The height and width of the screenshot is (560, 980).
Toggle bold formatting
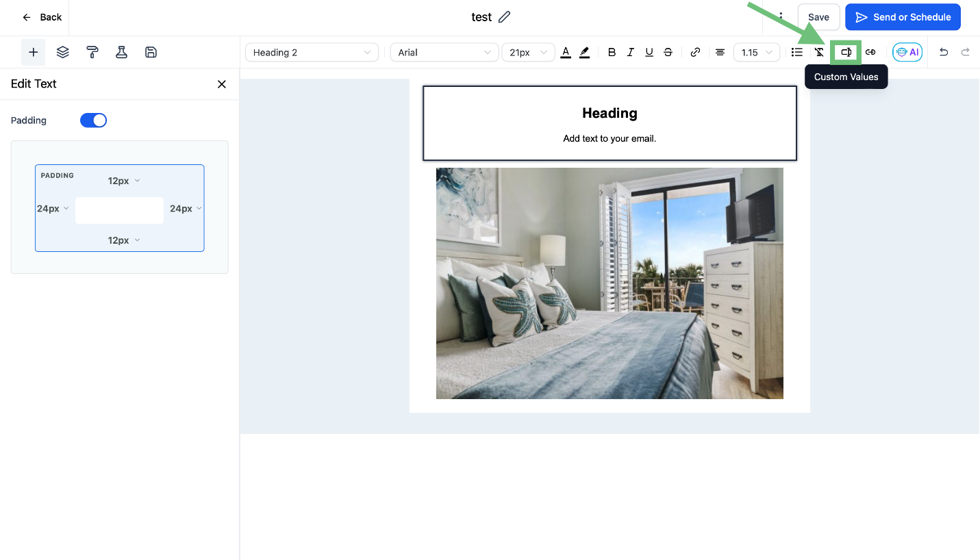click(612, 52)
